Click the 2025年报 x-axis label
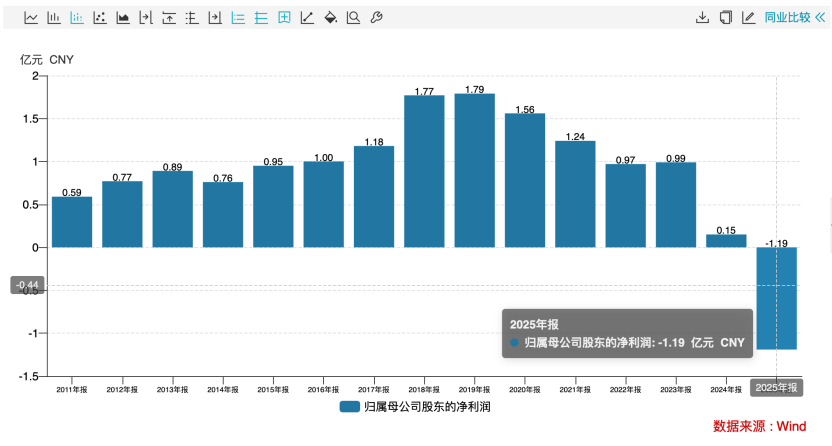This screenshot has width=832, height=446. (x=776, y=388)
